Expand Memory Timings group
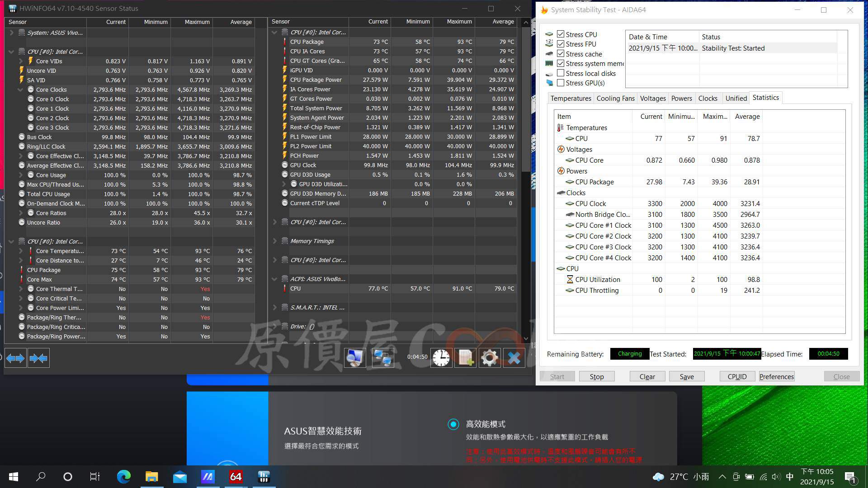 click(275, 241)
